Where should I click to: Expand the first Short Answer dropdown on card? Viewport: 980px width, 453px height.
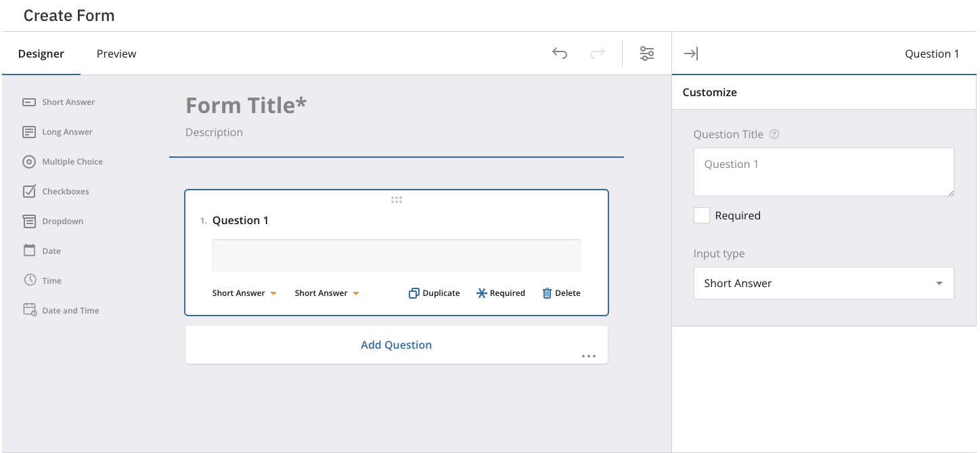pyautogui.click(x=244, y=293)
